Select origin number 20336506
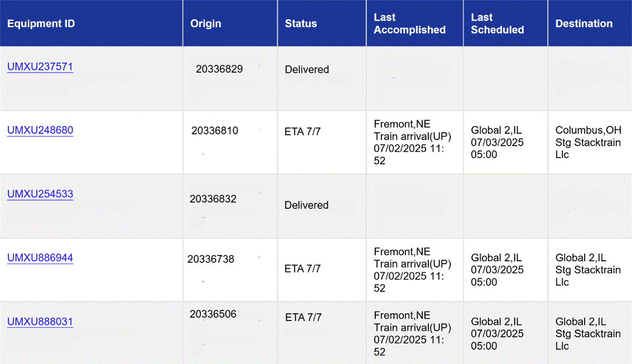Viewport: 632px width, 364px height. [x=213, y=314]
